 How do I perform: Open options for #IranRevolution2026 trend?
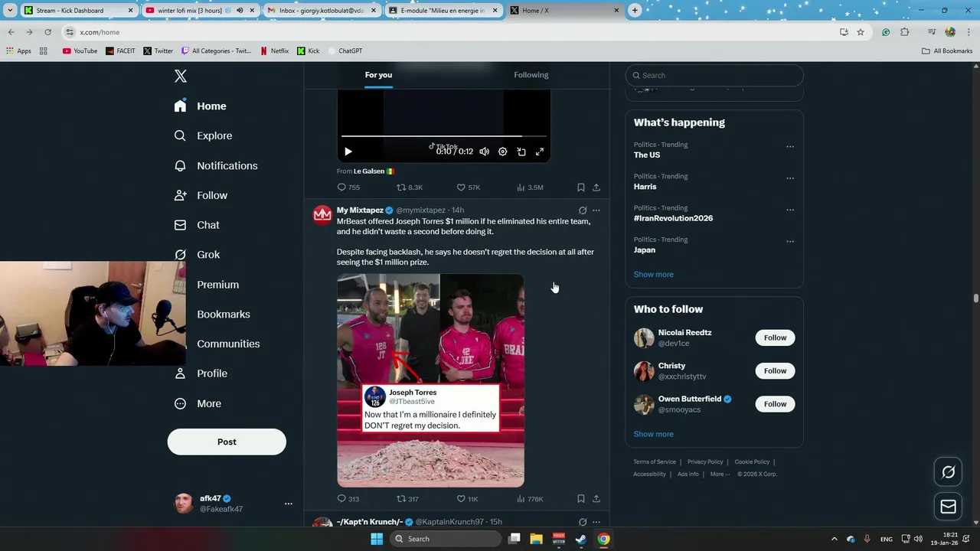790,210
